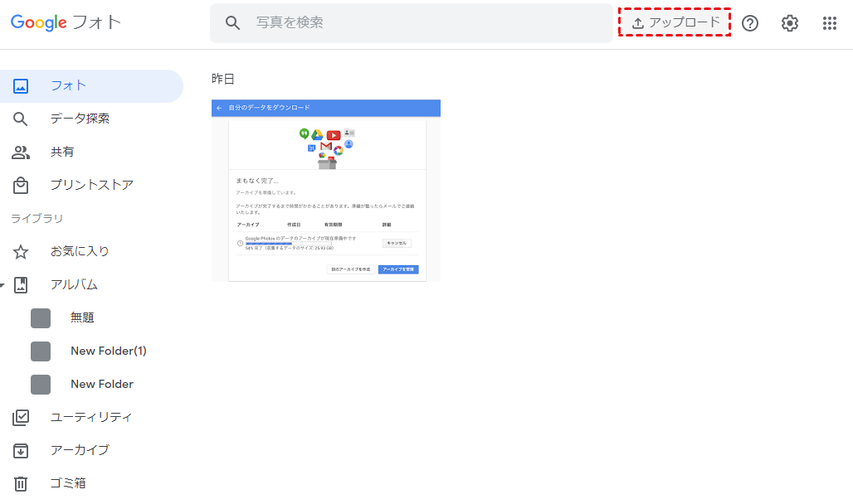Open the help question mark icon
The width and height of the screenshot is (853, 504).
pyautogui.click(x=750, y=23)
